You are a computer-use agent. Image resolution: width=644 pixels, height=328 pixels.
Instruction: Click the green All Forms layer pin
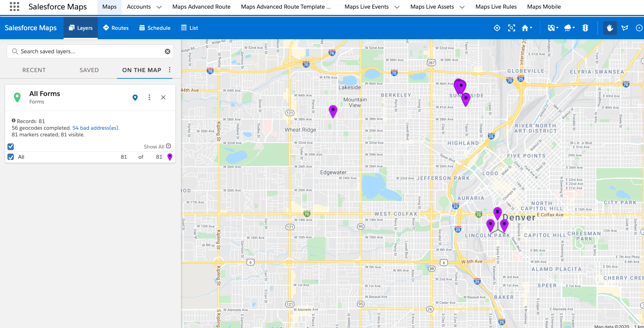pyautogui.click(x=17, y=98)
